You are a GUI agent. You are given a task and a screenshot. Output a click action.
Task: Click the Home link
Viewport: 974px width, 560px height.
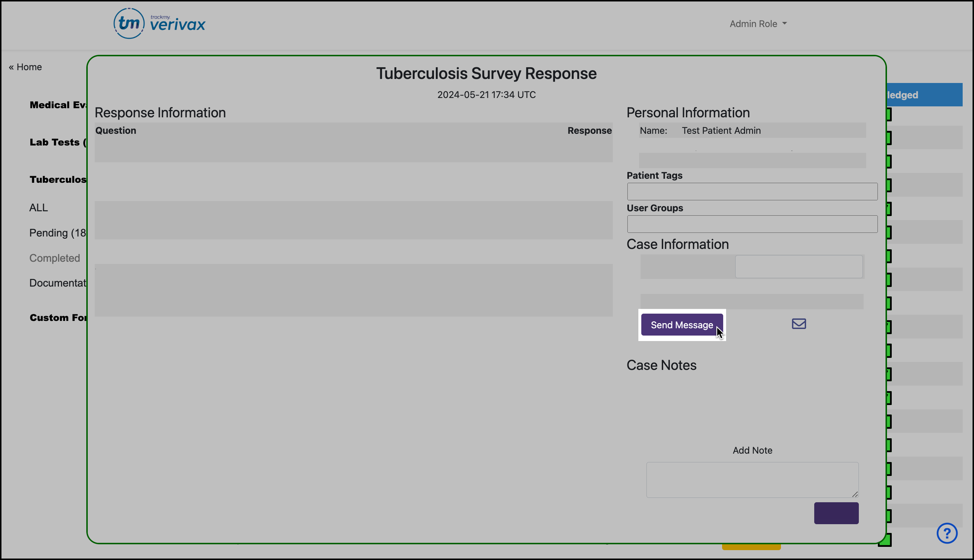24,67
